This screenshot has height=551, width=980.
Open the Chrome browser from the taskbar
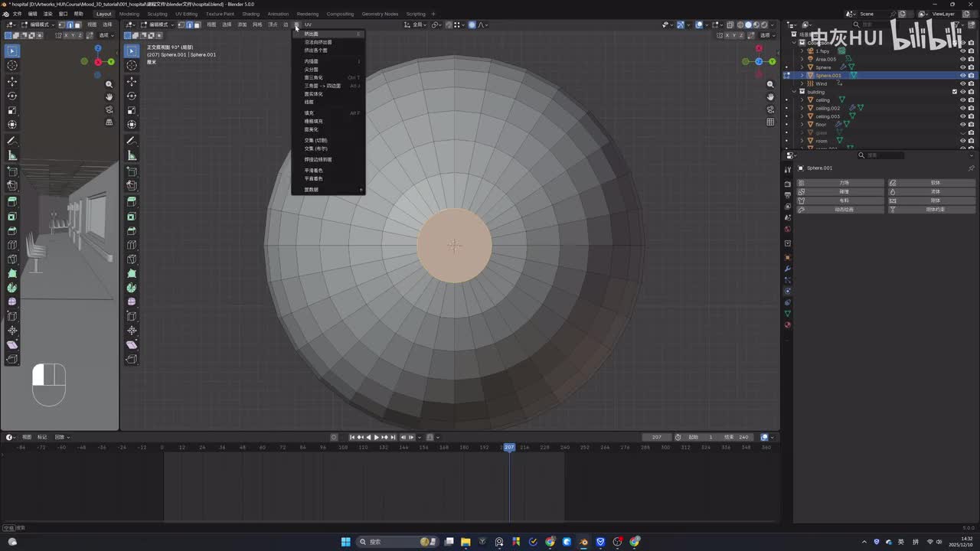tap(550, 542)
